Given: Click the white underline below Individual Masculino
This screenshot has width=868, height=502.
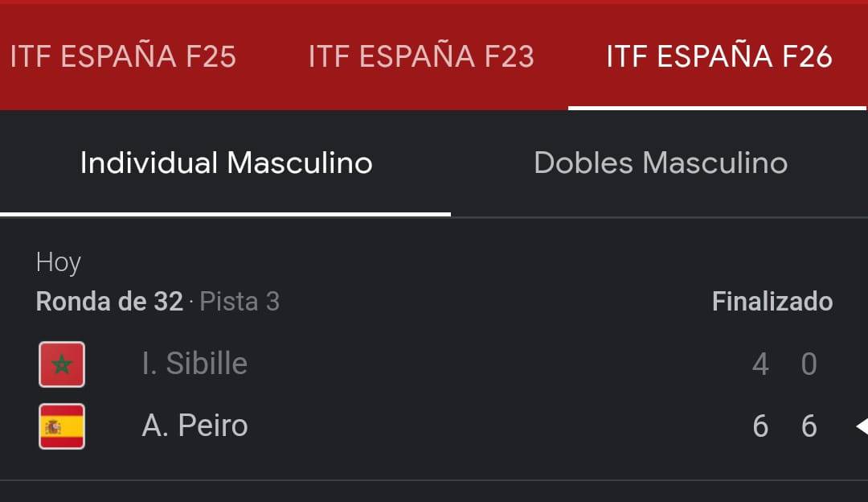Looking at the screenshot, I should tap(225, 214).
